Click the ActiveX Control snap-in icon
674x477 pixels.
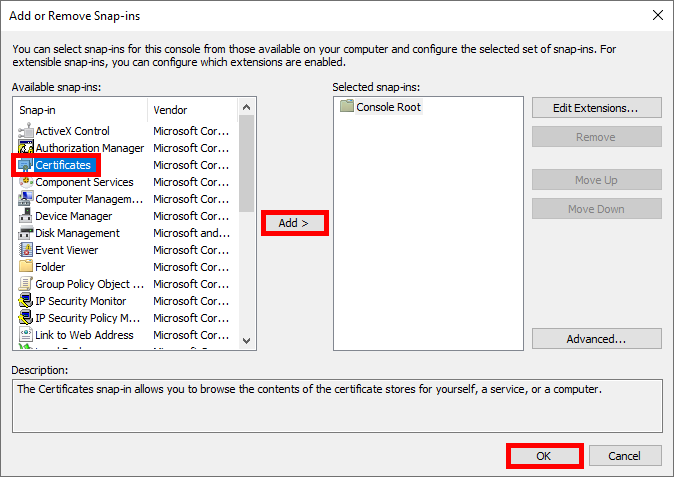(26, 131)
